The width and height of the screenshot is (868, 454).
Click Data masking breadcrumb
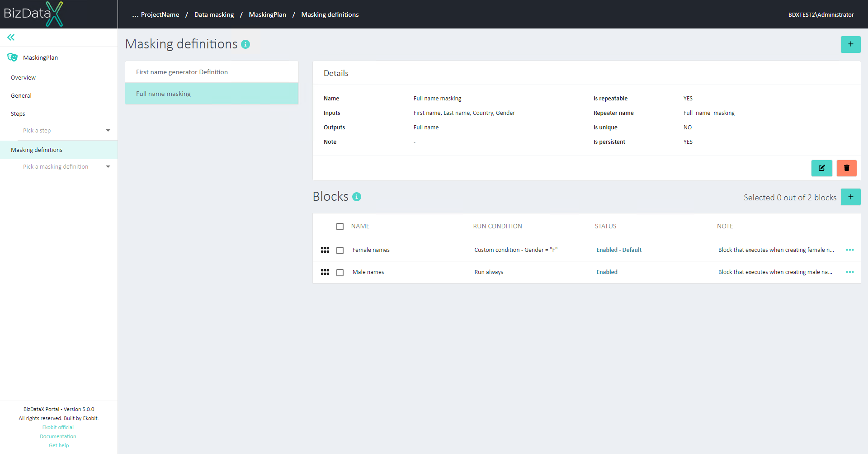point(214,14)
